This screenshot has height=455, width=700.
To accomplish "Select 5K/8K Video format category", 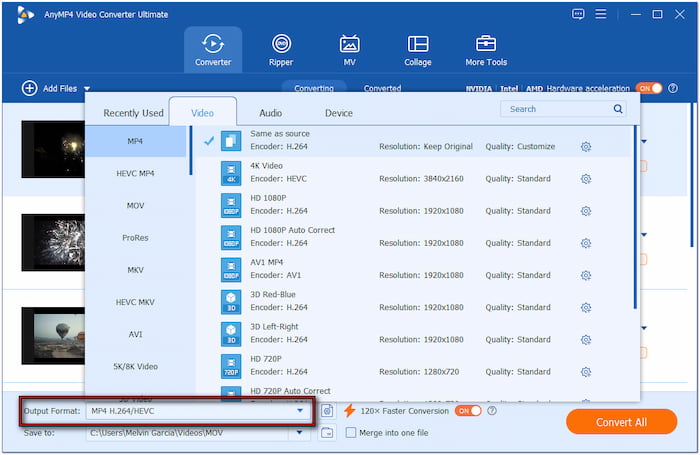I will 135,366.
